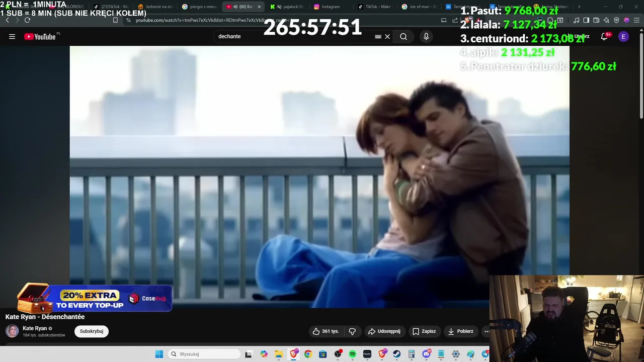Click the Windows taskbar Wyszukaj search box
The height and width of the screenshot is (362, 644).
(x=204, y=354)
